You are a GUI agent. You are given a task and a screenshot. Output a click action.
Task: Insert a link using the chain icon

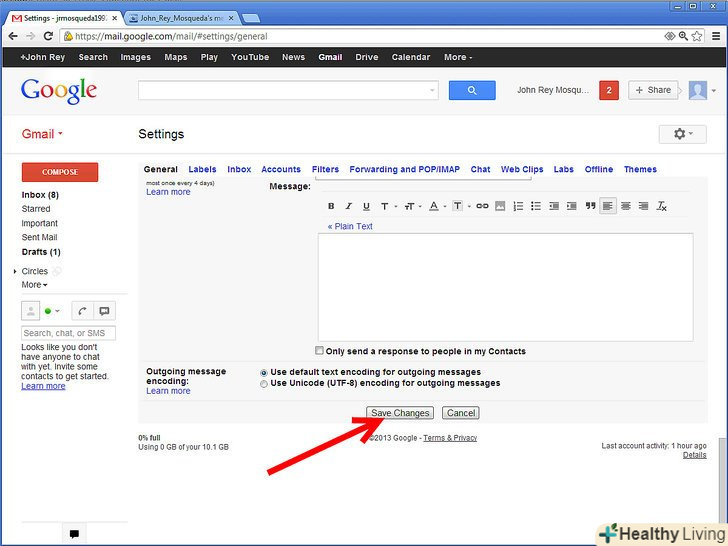click(482, 206)
